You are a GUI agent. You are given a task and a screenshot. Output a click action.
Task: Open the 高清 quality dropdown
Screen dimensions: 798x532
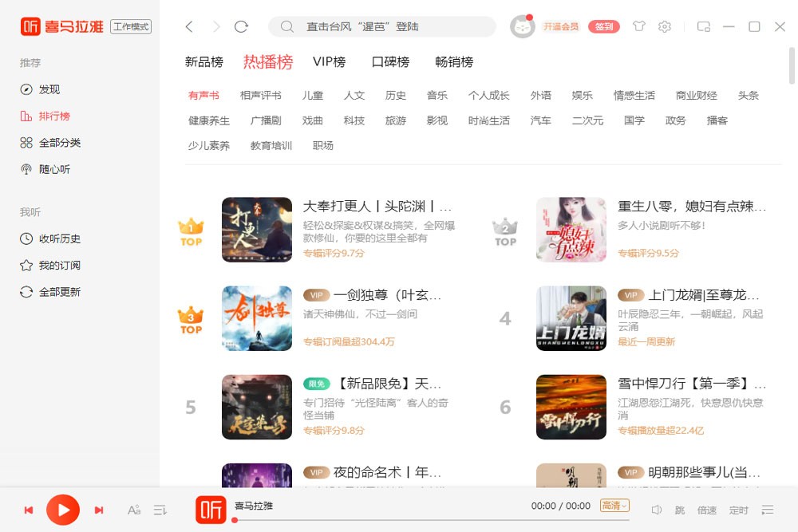point(614,506)
